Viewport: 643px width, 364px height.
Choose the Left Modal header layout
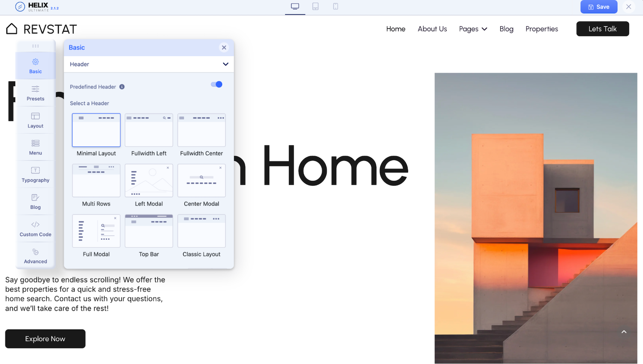149,180
